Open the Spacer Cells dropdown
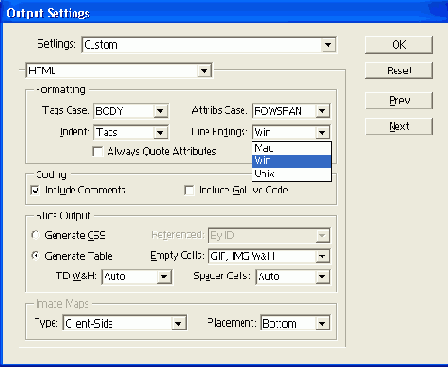This screenshot has width=448, height=367. (293, 277)
